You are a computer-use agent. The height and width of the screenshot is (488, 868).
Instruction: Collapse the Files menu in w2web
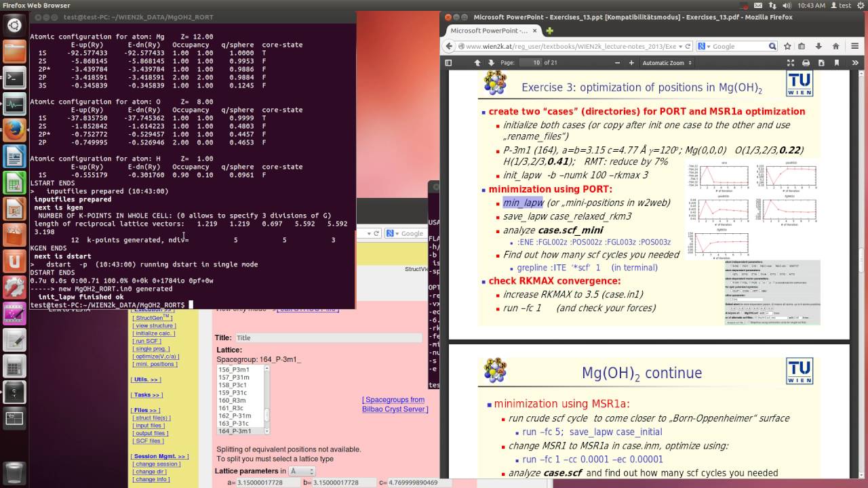click(146, 410)
